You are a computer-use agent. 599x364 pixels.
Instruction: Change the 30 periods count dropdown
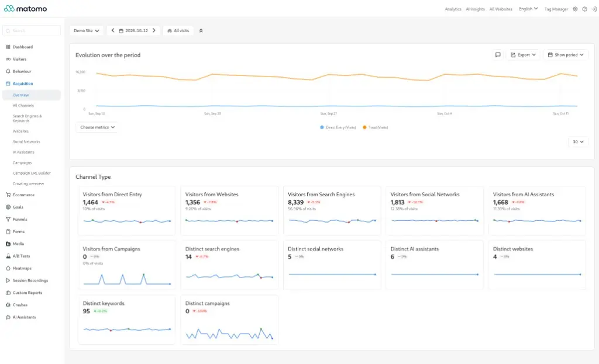click(578, 141)
